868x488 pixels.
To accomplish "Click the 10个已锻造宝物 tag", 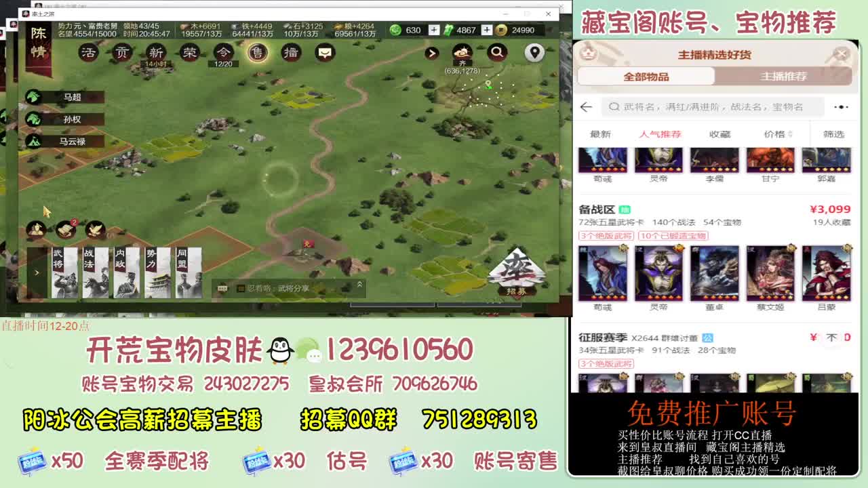I will coord(673,236).
